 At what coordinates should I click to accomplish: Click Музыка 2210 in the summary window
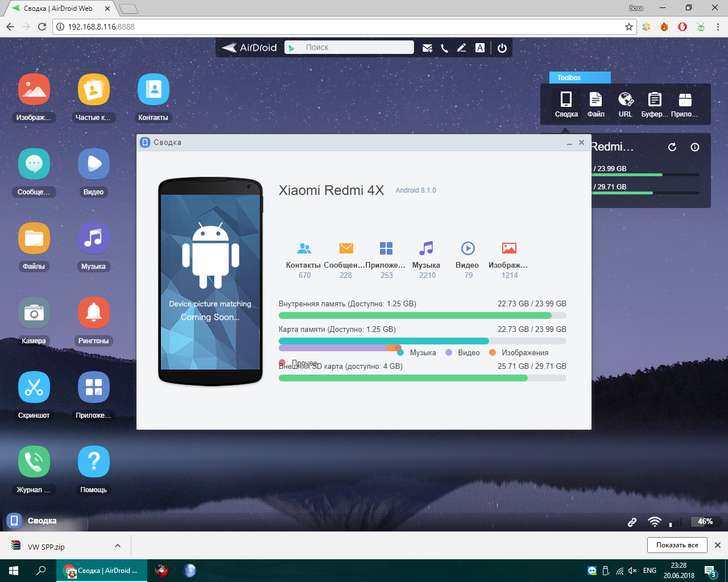pyautogui.click(x=427, y=260)
